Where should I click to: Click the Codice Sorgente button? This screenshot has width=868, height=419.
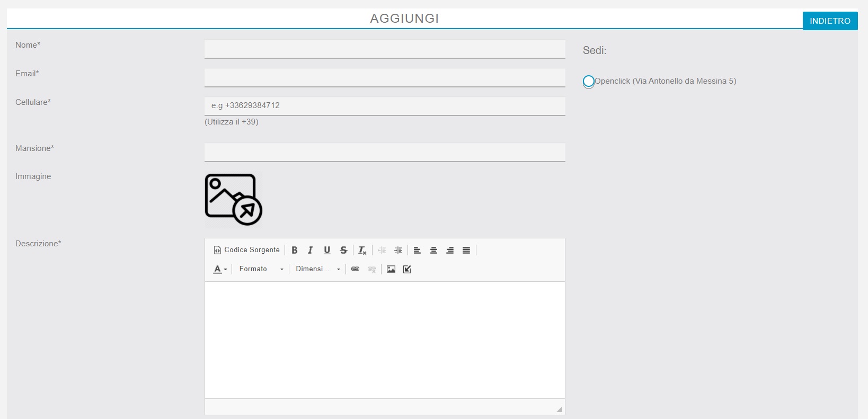click(x=247, y=250)
